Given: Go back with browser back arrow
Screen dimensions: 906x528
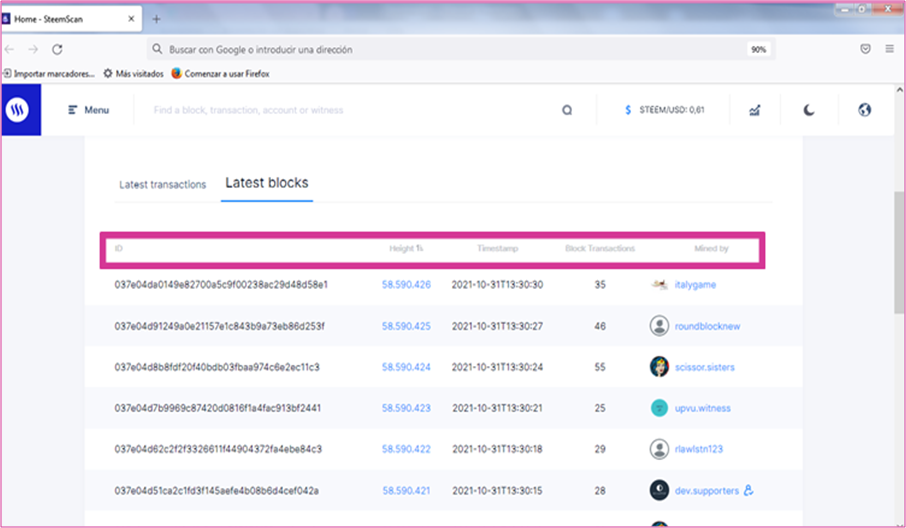Looking at the screenshot, I should [9, 50].
